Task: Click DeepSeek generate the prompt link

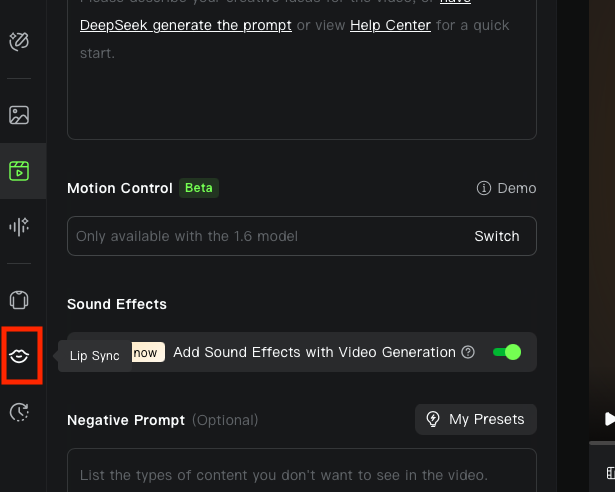Action: [x=186, y=25]
